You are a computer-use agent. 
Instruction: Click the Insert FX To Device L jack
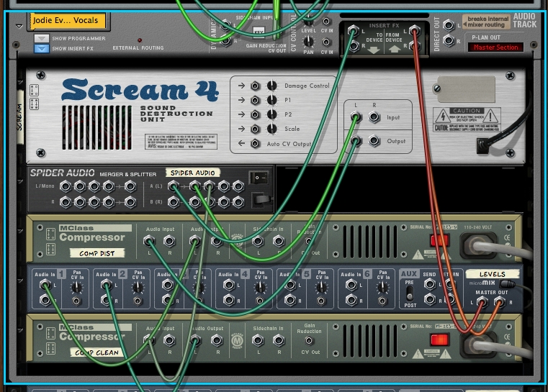[353, 30]
